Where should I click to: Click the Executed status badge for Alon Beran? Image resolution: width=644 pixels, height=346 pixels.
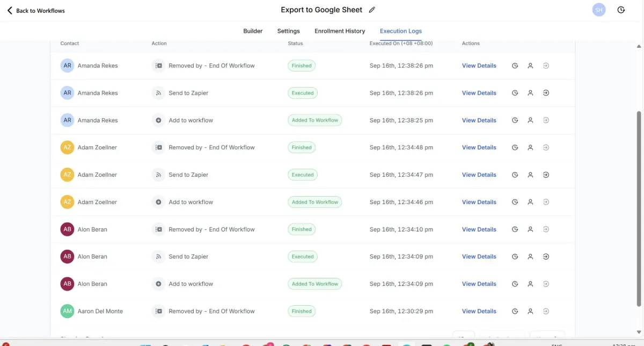pyautogui.click(x=302, y=256)
